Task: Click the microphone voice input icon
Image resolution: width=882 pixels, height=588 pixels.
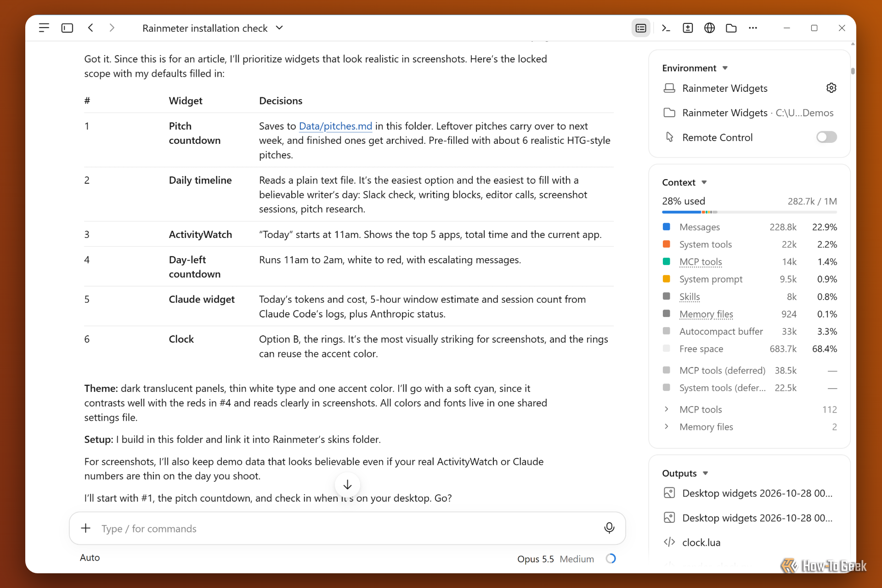Action: click(609, 528)
